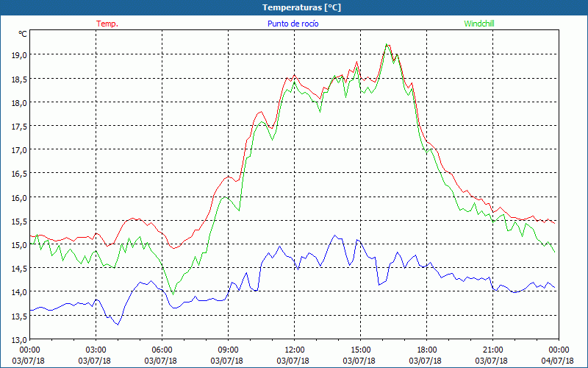Click the green 'Windchill' legend label
This screenshot has width=588, height=368.
[x=479, y=24]
